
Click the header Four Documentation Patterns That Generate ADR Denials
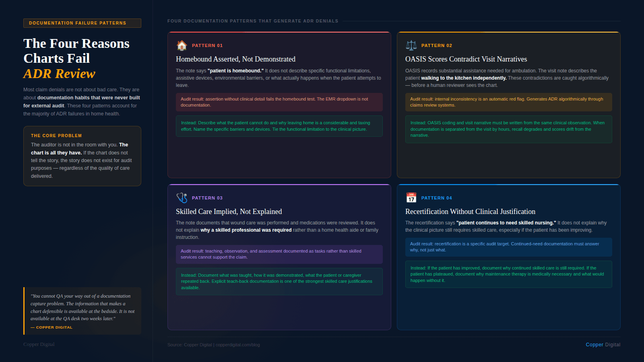click(x=253, y=21)
